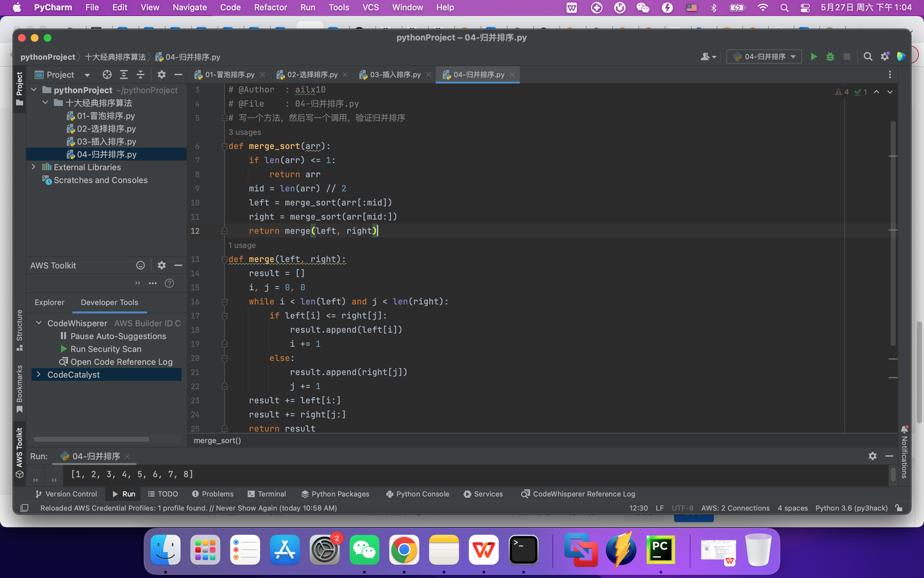This screenshot has height=578, width=924.
Task: Click Open Code Reference Log
Action: (116, 362)
